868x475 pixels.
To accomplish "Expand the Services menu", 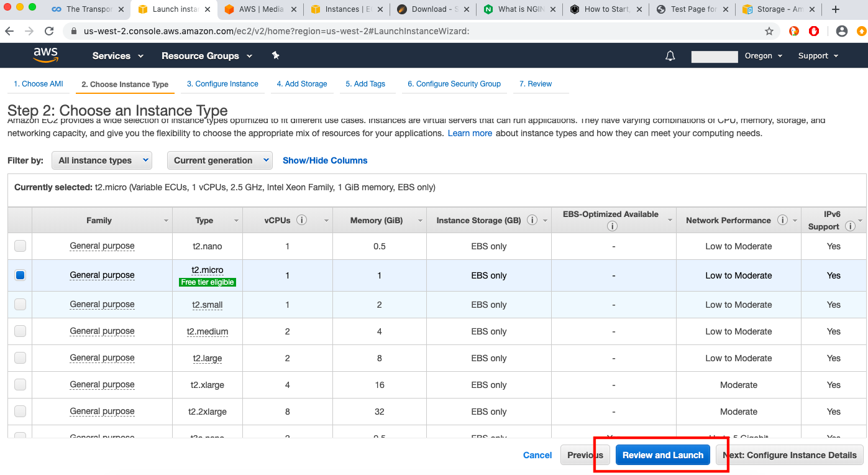I will click(118, 56).
